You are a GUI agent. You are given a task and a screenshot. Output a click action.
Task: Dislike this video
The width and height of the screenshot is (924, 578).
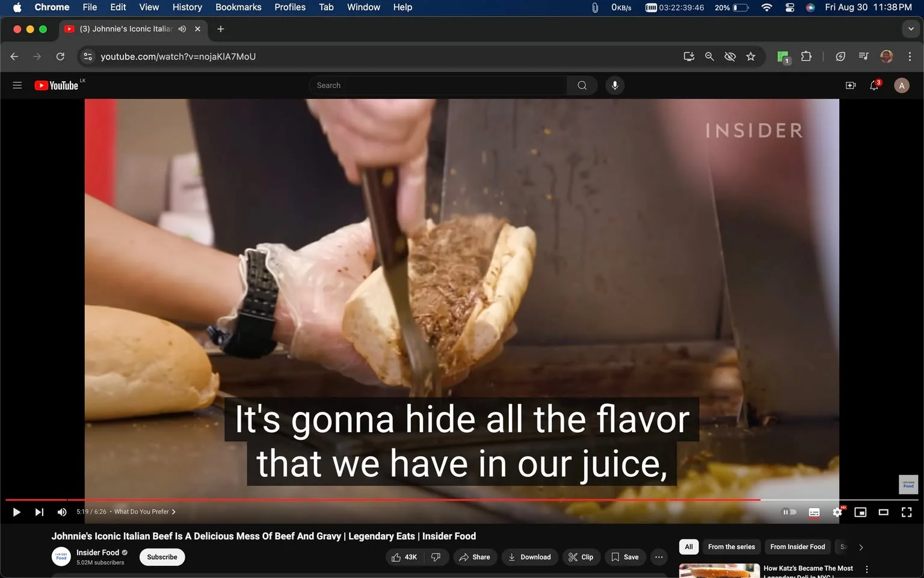pos(436,557)
